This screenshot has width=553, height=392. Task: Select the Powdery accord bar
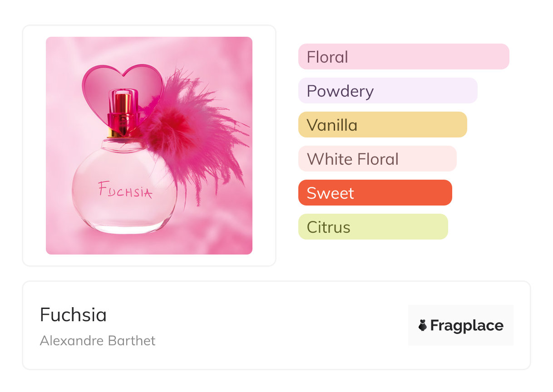(x=387, y=91)
